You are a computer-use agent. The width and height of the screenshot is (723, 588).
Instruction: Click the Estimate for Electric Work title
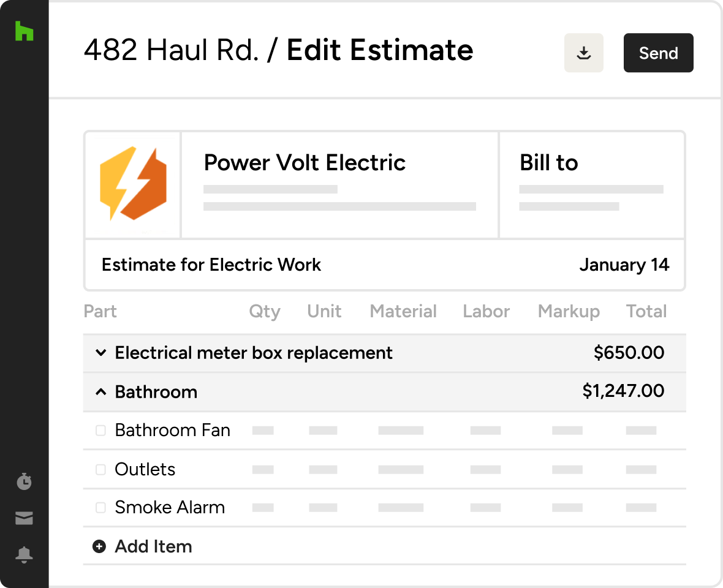coord(211,265)
